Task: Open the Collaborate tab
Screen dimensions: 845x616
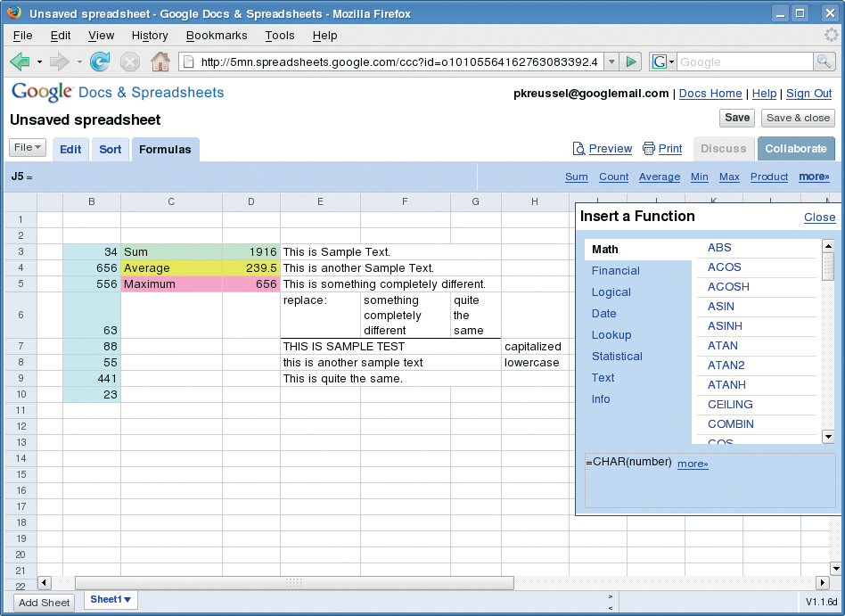Action: 795,149
